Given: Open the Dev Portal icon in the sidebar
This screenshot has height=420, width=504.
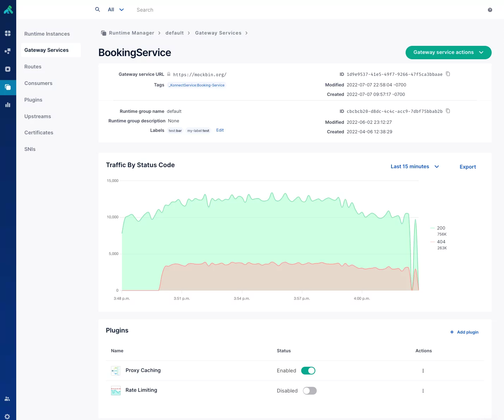Looking at the screenshot, I should (x=8, y=69).
